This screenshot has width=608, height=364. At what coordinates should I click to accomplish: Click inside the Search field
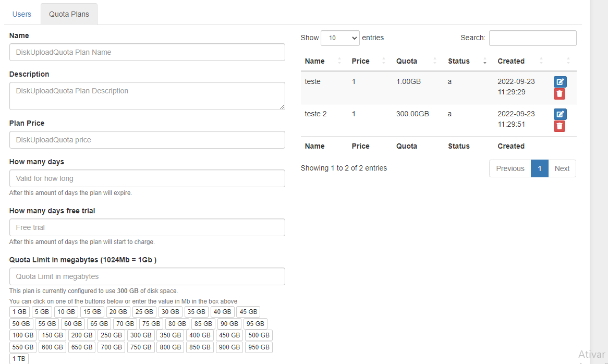click(x=532, y=38)
